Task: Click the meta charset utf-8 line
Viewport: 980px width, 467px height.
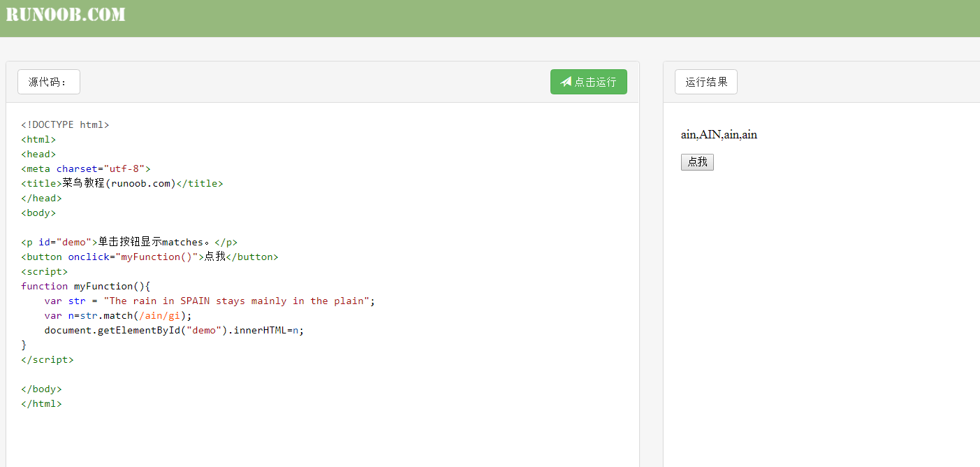Action: coord(86,168)
